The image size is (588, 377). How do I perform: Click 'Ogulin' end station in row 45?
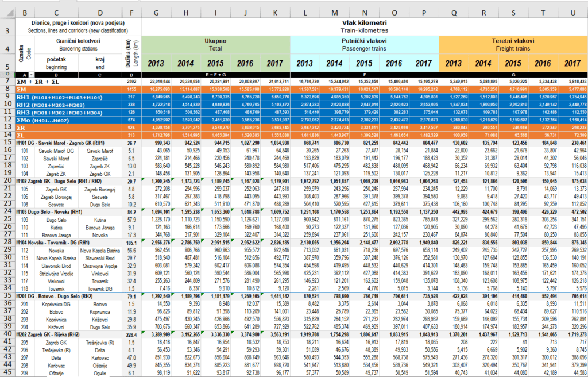click(100, 373)
